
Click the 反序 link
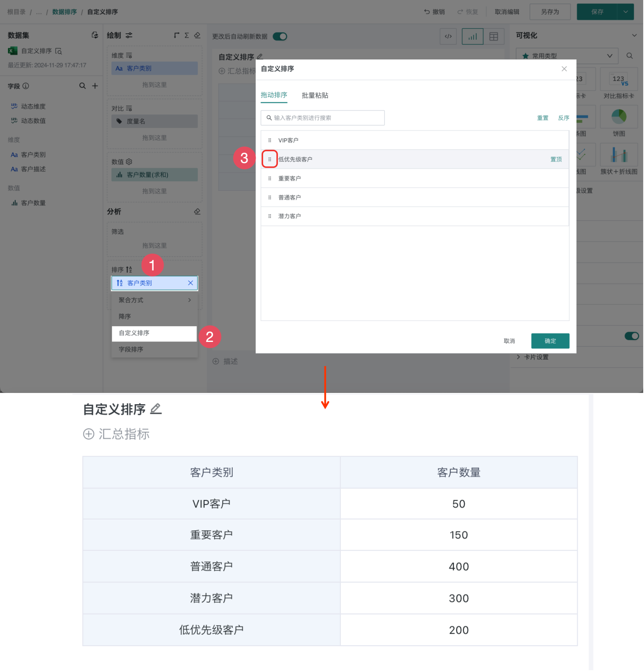click(563, 118)
